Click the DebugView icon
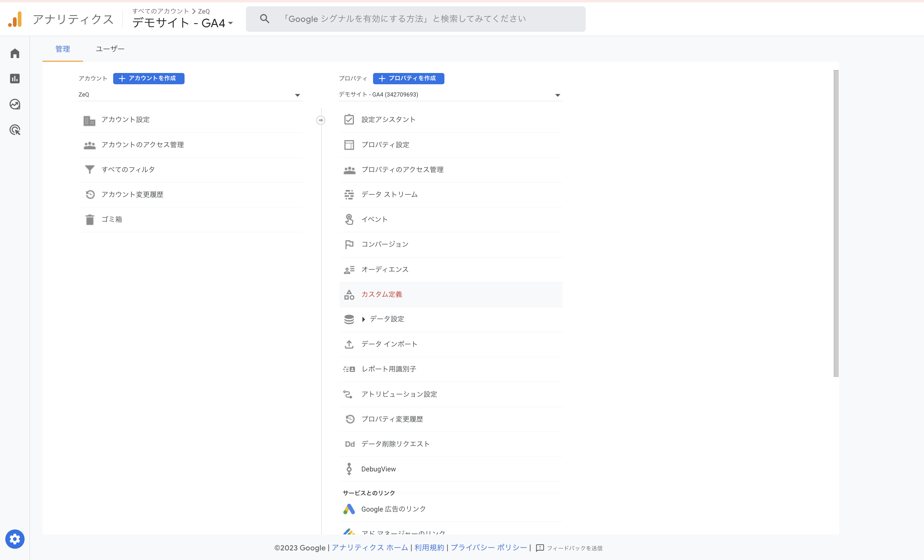 (349, 469)
